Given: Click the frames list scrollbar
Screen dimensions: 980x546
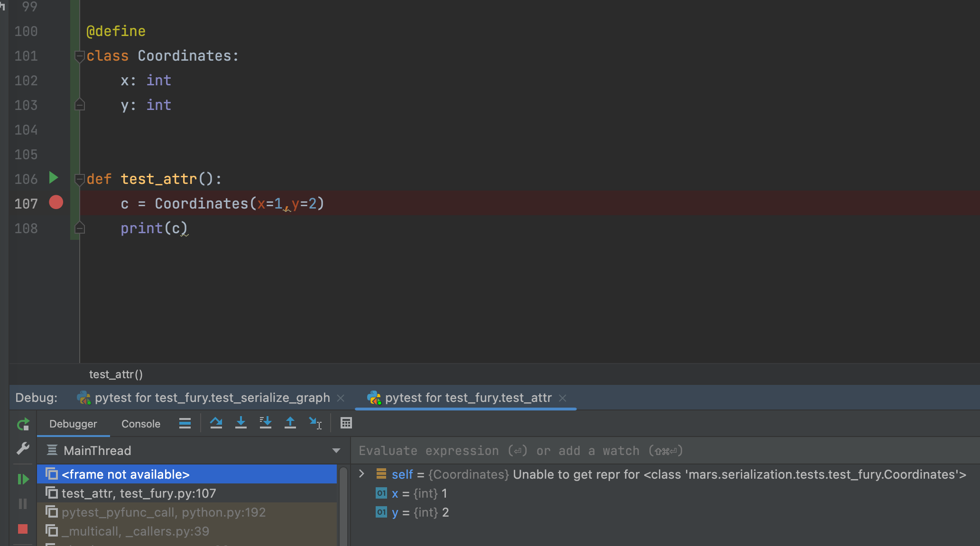Looking at the screenshot, I should 344,506.
